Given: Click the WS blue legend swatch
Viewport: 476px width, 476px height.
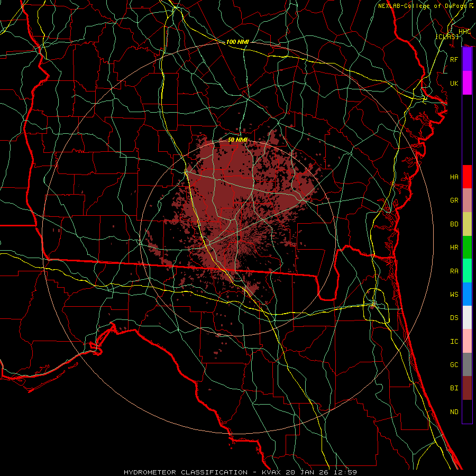Looking at the screenshot, I should (x=467, y=294).
